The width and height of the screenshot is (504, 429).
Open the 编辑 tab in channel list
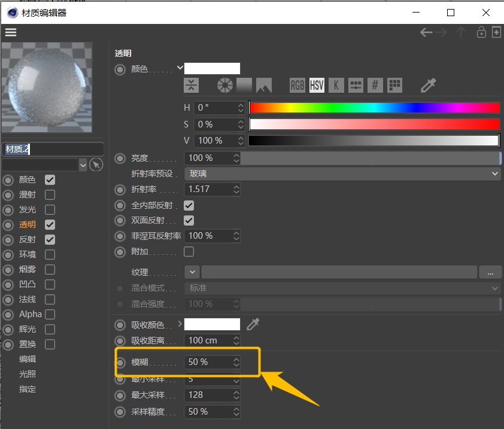28,359
